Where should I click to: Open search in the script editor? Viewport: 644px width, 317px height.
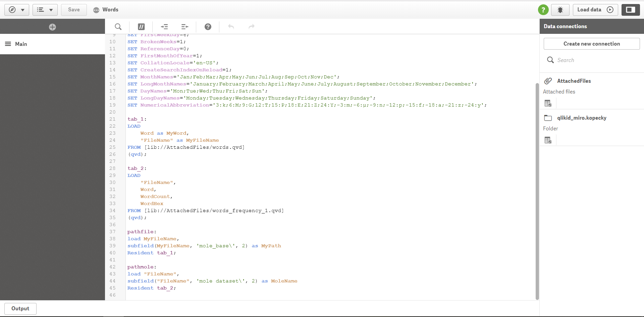point(118,26)
